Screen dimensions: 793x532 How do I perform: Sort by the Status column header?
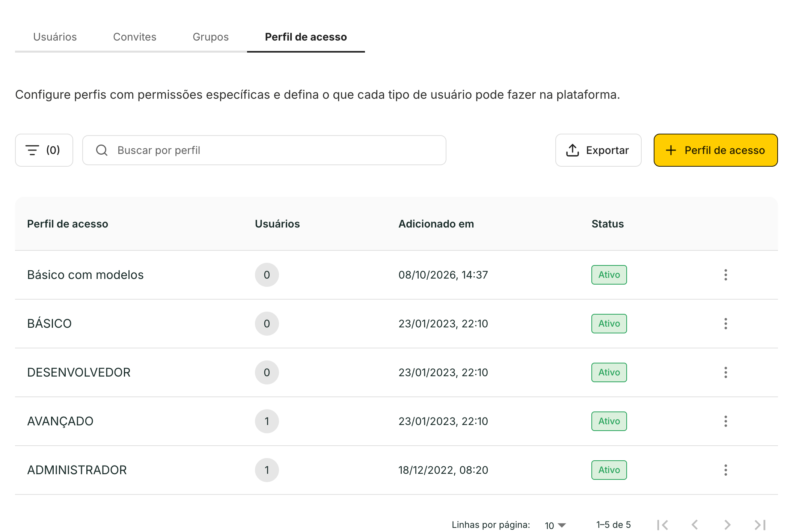click(608, 224)
